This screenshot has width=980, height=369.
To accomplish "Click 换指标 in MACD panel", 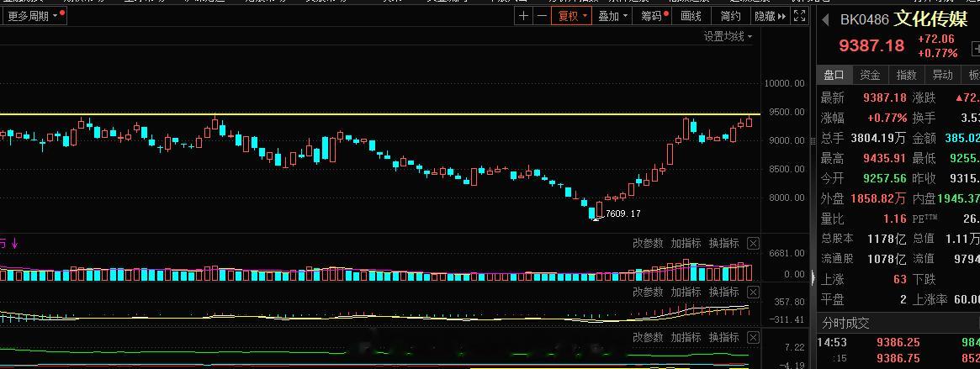I will pos(723,292).
